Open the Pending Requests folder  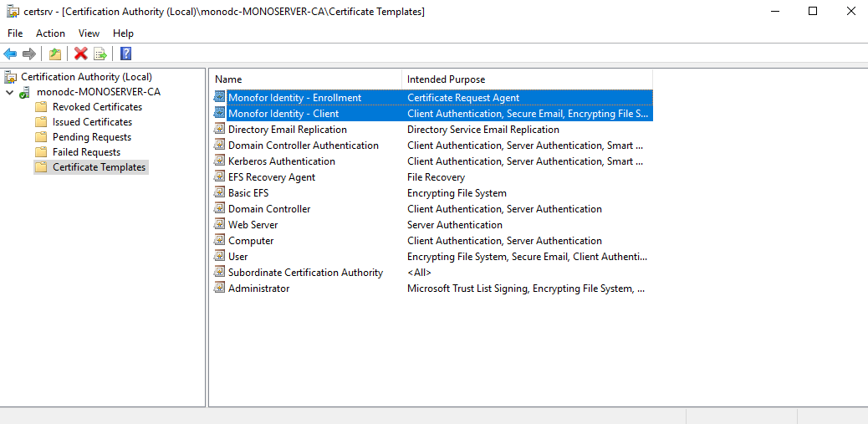point(91,137)
